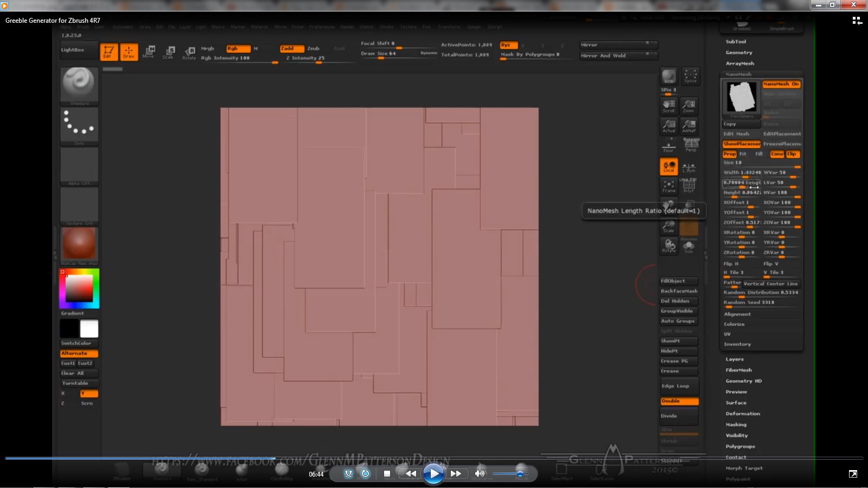
Task: Expand the Geometry palette
Action: click(739, 53)
